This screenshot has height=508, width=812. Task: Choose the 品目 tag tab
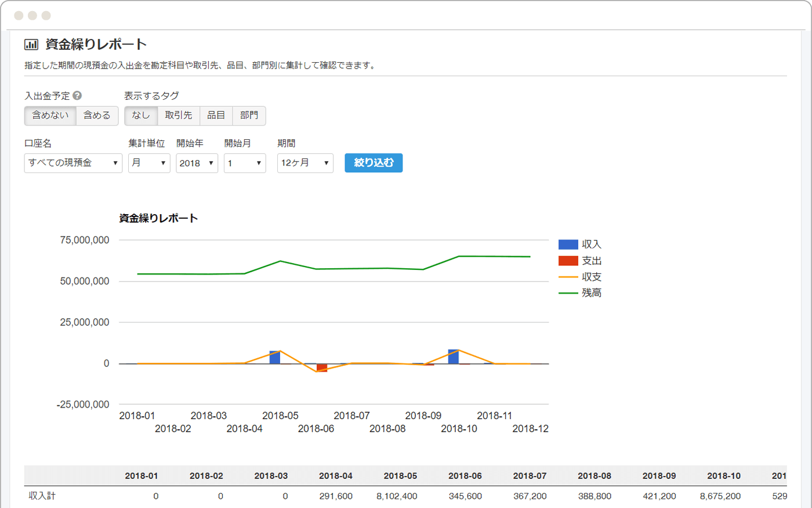pos(216,116)
